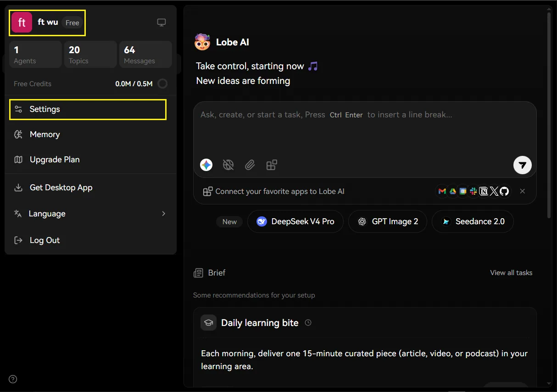Click the graduation cap icon on the learning card
The width and height of the screenshot is (557, 392).
tap(208, 322)
